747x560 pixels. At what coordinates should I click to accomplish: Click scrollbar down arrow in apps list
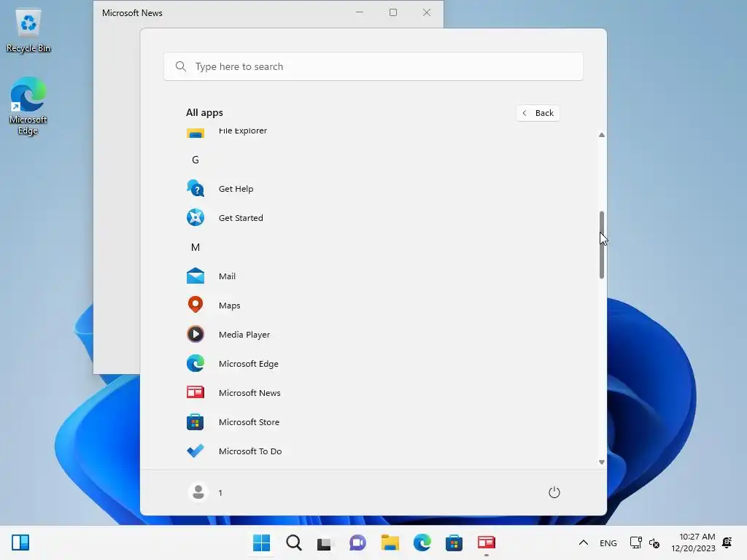tap(602, 462)
